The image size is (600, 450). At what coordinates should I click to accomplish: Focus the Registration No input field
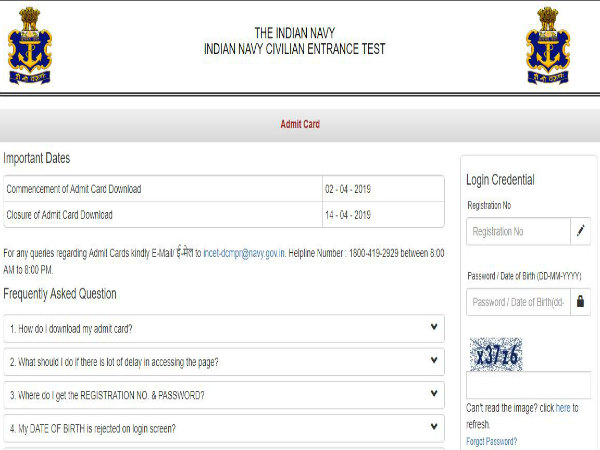coord(518,231)
